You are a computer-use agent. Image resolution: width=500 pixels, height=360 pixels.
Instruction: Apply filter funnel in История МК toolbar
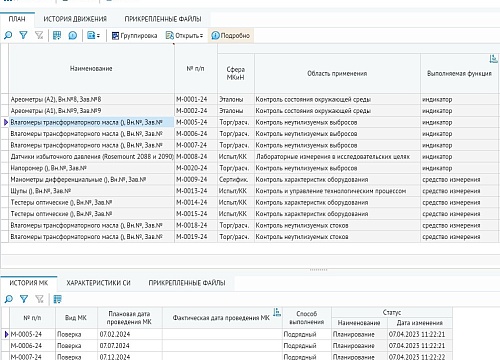[24, 299]
